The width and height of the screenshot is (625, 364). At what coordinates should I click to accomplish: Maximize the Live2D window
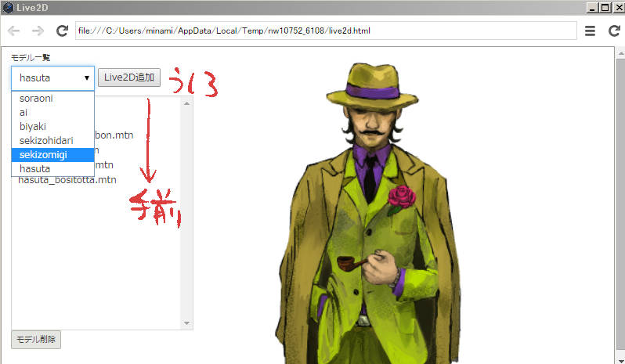click(x=605, y=8)
